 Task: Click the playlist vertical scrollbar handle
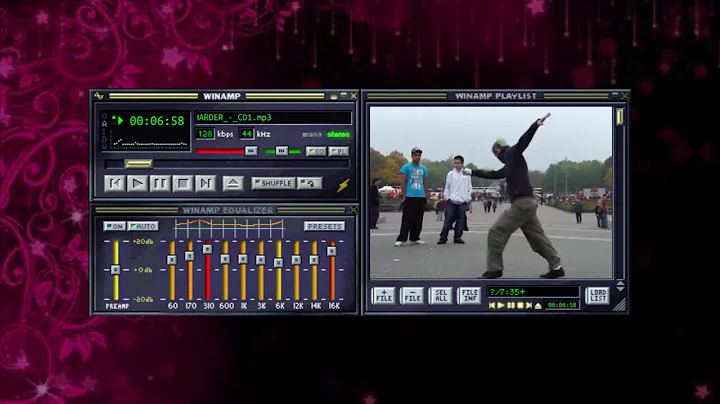point(620,116)
